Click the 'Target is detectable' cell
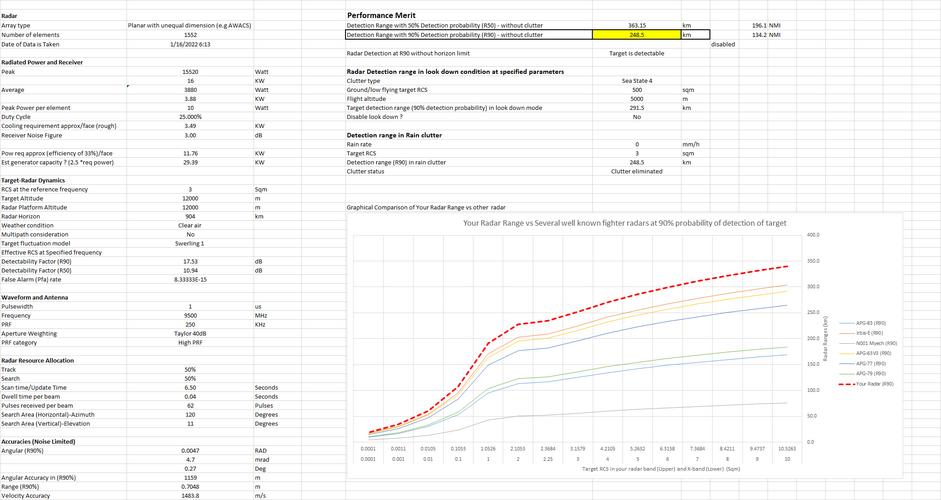Image resolution: width=941 pixels, height=500 pixels. pyautogui.click(x=637, y=53)
